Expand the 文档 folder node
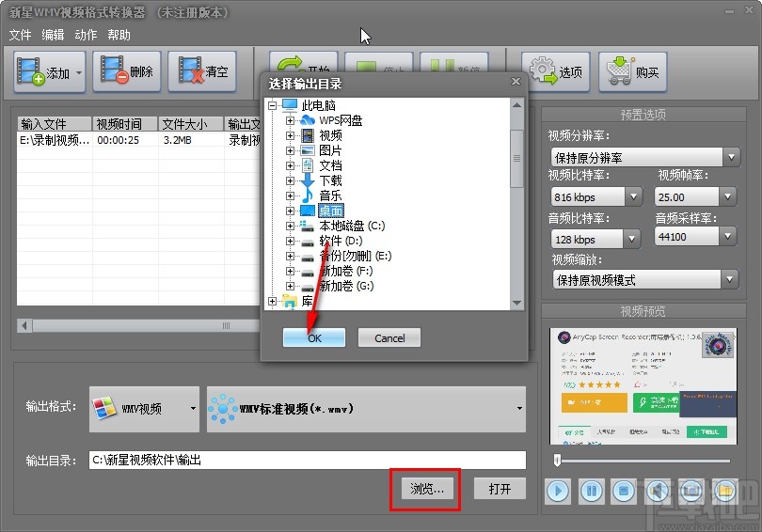This screenshot has width=762, height=532. pos(290,165)
